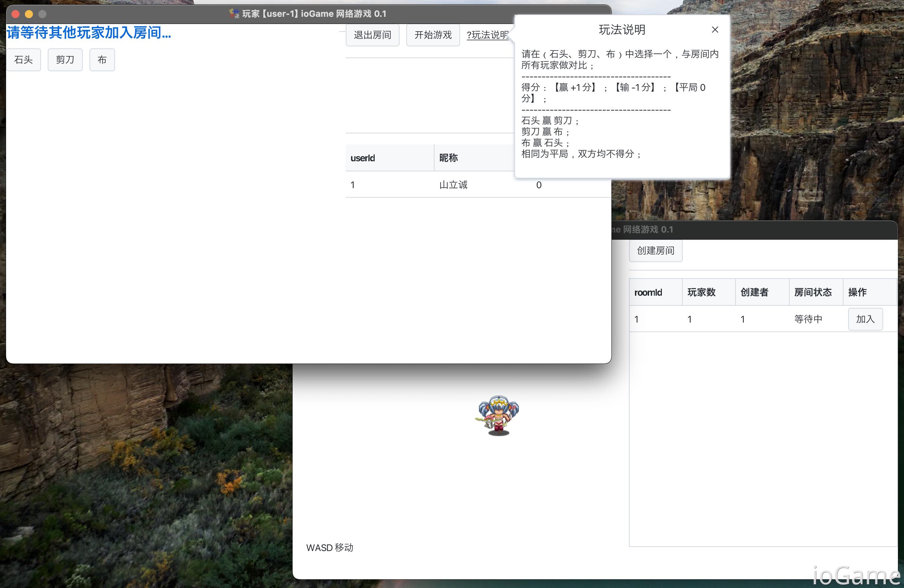Viewport: 904px width, 588px height.
Task: Click the 创建房间 button
Action: tap(655, 251)
